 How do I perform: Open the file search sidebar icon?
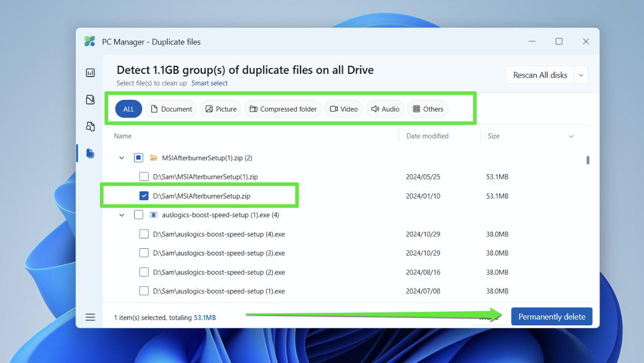[90, 126]
